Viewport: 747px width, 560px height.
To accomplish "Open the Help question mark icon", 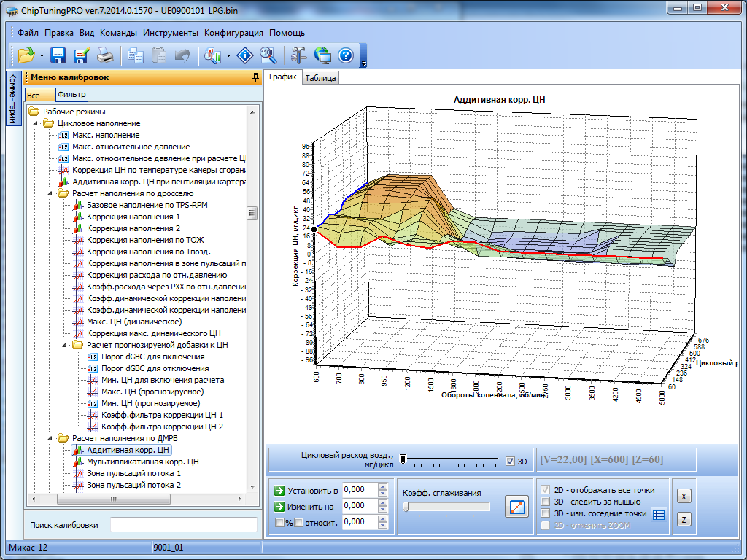I will 345,55.
